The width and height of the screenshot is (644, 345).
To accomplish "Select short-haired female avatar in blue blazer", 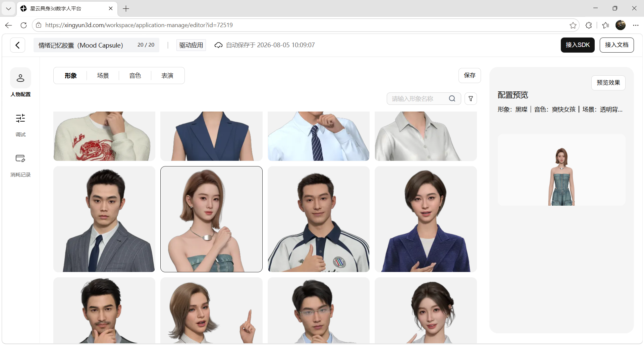I will pyautogui.click(x=426, y=219).
